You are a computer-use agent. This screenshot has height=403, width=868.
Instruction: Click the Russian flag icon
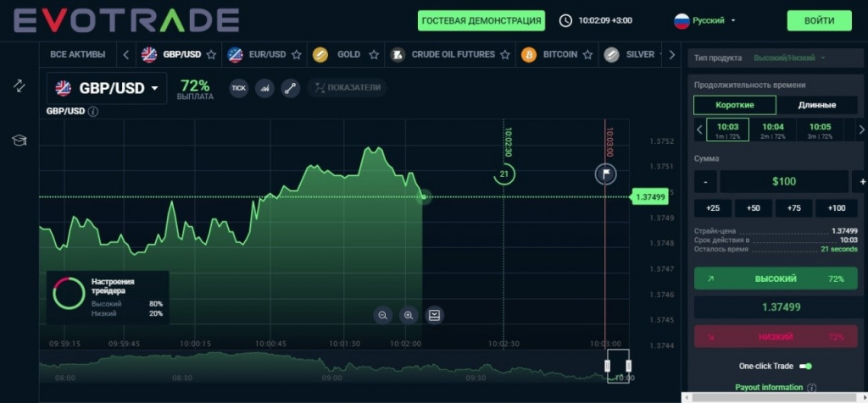[x=682, y=20]
